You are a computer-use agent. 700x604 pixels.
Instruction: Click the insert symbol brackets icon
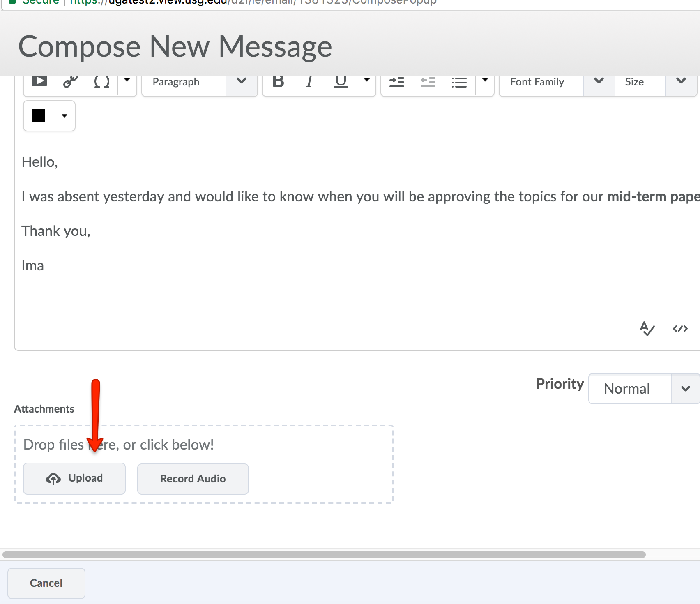pos(101,82)
